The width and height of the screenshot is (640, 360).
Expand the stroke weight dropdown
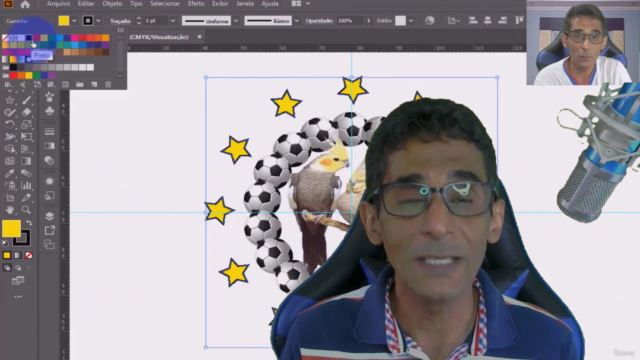pyautogui.click(x=173, y=21)
